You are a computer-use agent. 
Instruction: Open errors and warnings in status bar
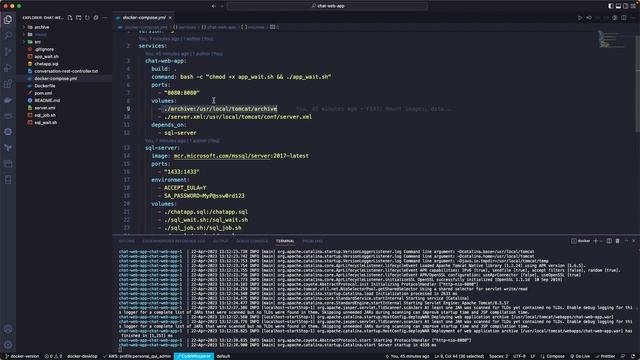(53, 356)
